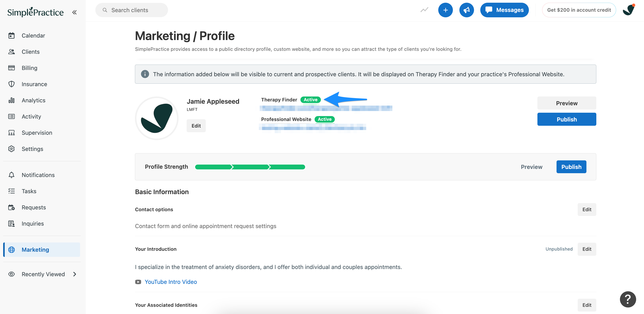Edit Contact options
Viewport: 644px width, 314px height.
[x=587, y=209]
